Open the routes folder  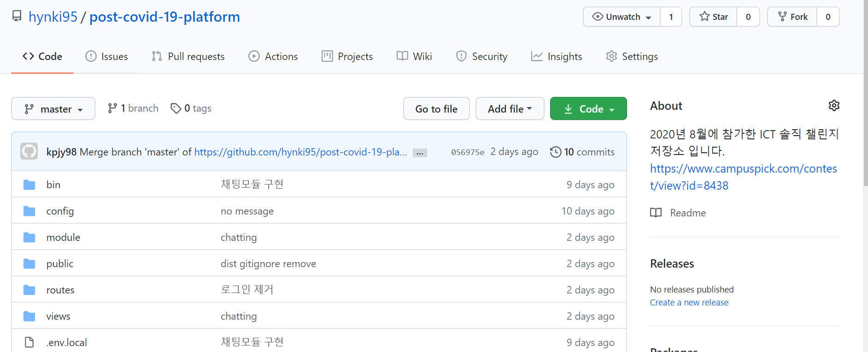pyautogui.click(x=60, y=290)
